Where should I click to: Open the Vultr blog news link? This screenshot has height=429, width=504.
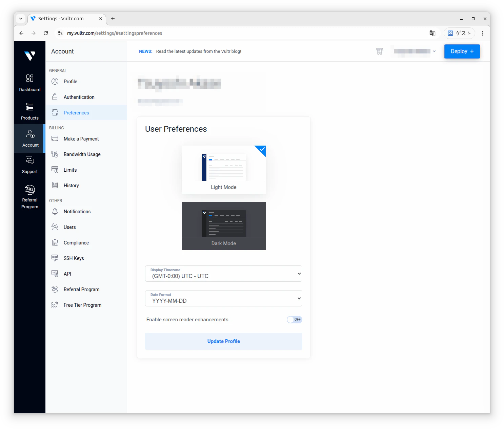tap(199, 51)
